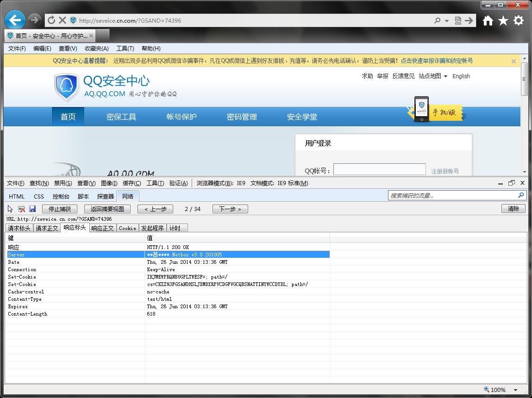The height and width of the screenshot is (398, 532).
Task: Click the 注册新帐号 link
Action: tap(445, 171)
